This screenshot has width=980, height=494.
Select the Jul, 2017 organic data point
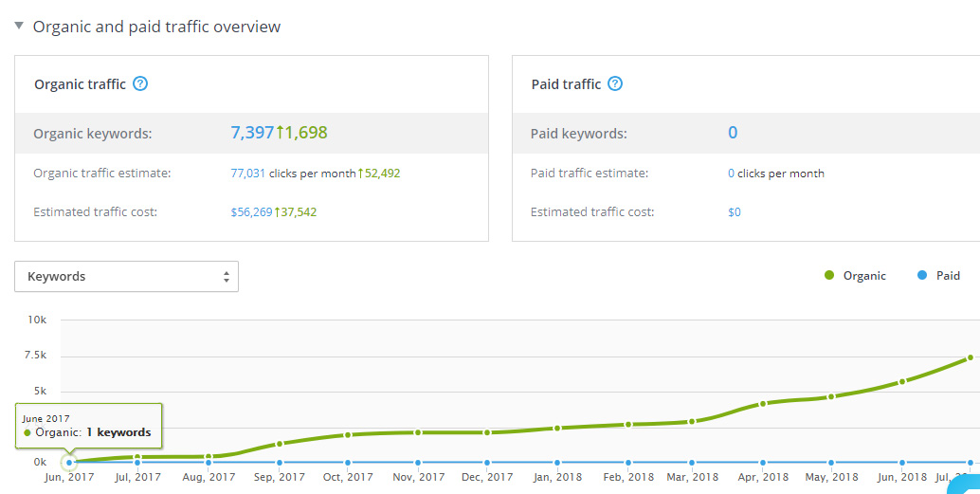point(137,457)
